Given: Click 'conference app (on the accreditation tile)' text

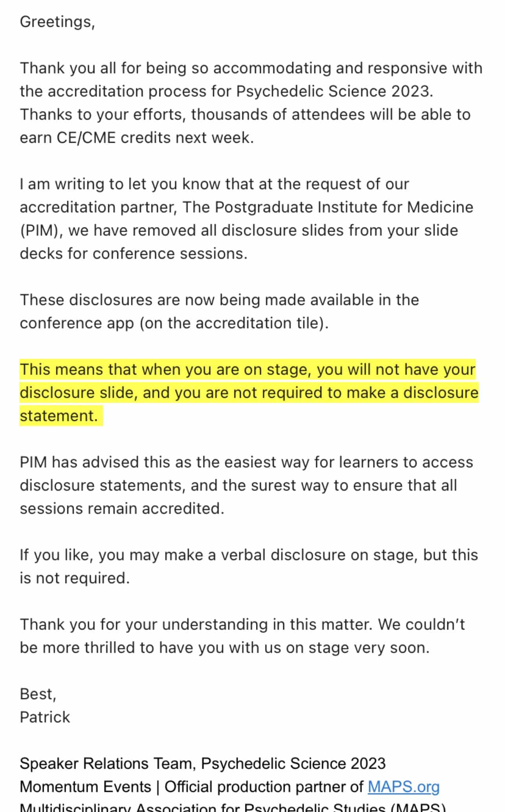Looking at the screenshot, I should coord(174,323).
